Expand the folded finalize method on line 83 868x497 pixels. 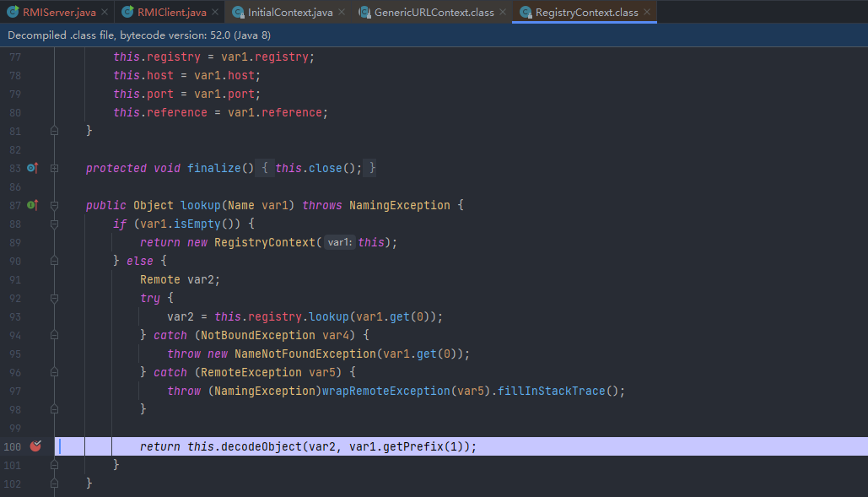tap(54, 168)
